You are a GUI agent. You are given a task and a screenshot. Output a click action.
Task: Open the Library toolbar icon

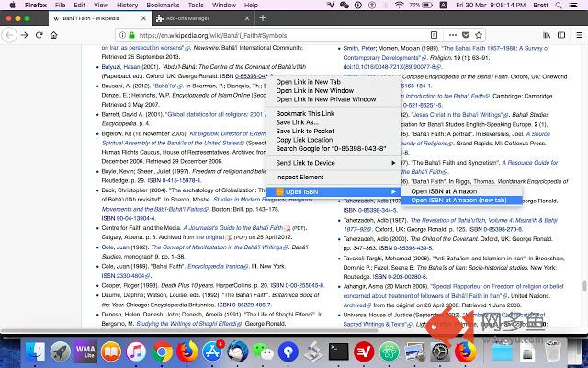click(547, 35)
